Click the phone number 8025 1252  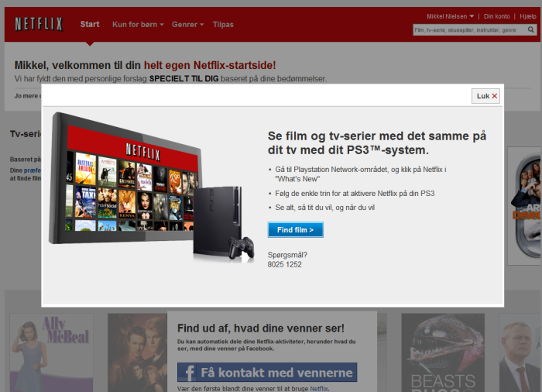(x=284, y=264)
